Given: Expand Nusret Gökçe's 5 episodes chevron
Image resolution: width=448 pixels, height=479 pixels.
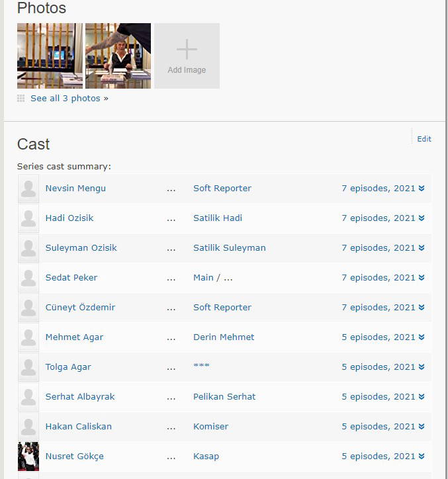Looking at the screenshot, I should (422, 457).
